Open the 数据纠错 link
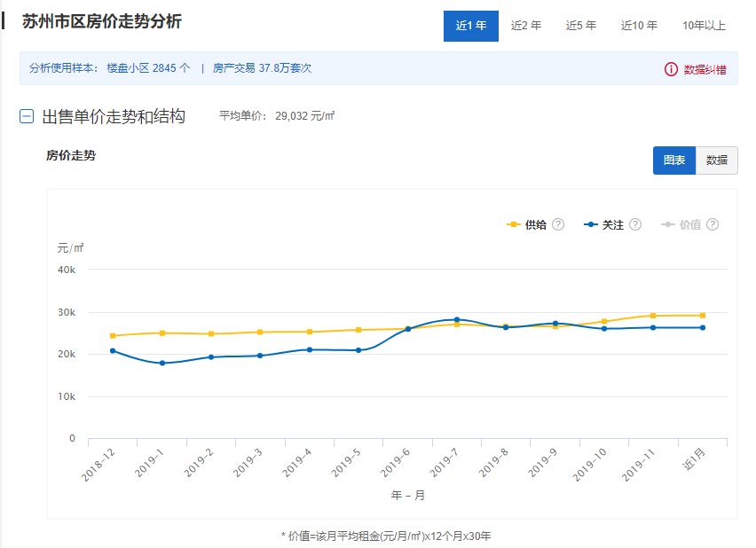 [705, 69]
